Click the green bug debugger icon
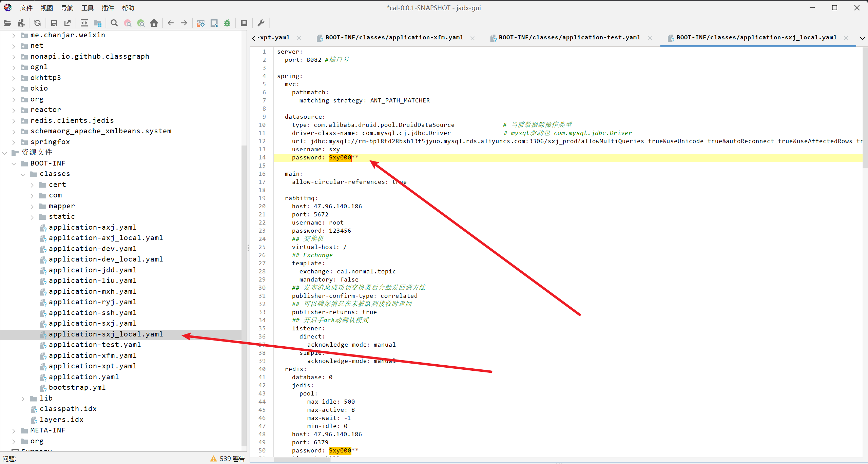Screen dimensions: 868x464 (x=227, y=23)
